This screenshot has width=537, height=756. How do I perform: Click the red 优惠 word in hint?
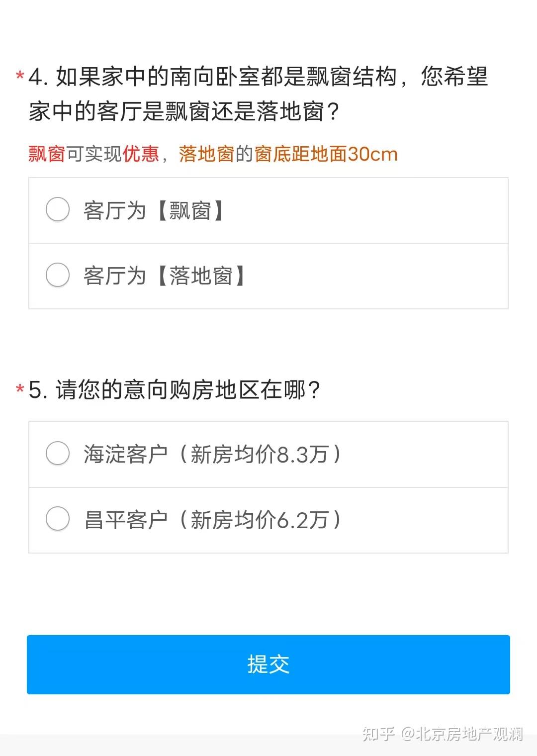141,154
